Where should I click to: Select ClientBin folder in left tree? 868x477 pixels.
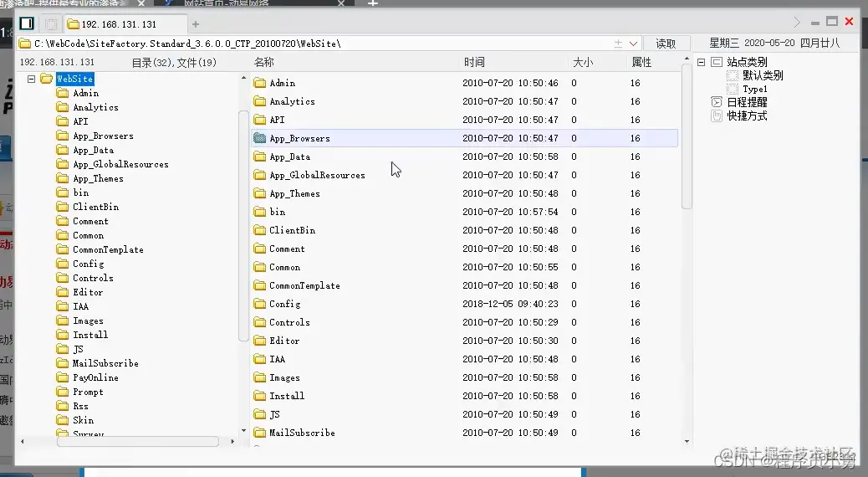pyautogui.click(x=96, y=207)
